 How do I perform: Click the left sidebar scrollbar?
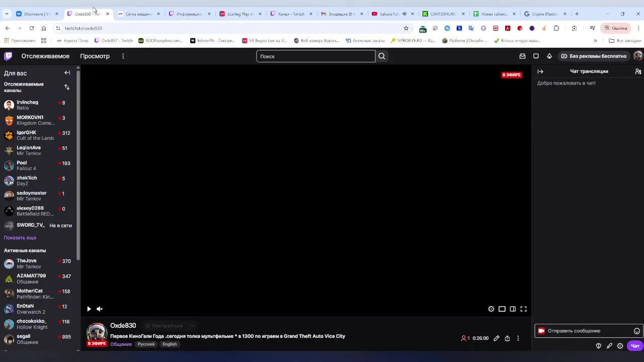(x=78, y=166)
